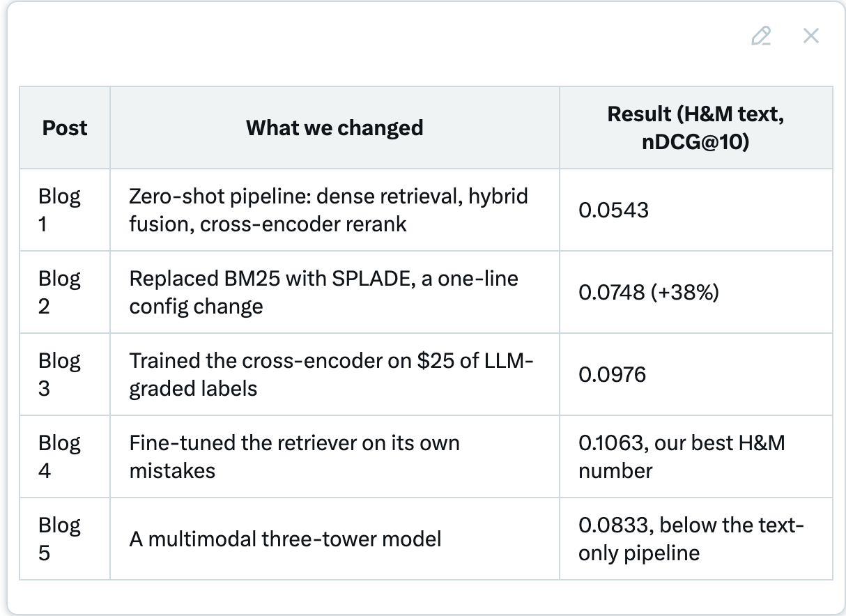Click the Blog 5 row label
The image size is (846, 616).
click(x=65, y=539)
